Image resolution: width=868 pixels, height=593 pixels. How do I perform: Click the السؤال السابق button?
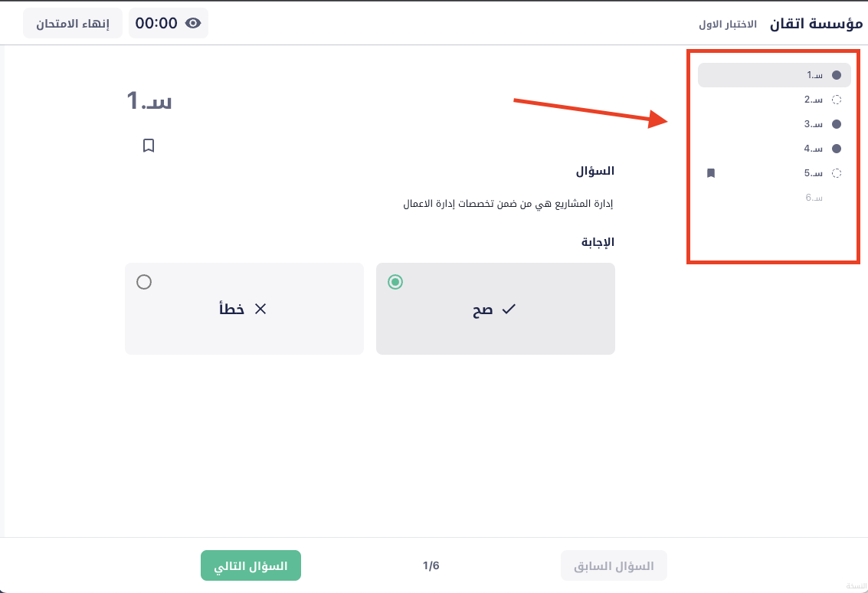614,565
